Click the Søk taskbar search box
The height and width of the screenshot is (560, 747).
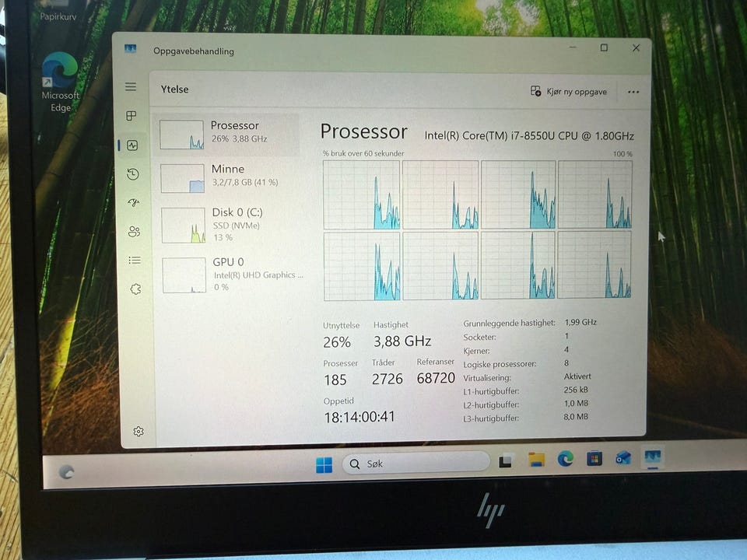416,463
